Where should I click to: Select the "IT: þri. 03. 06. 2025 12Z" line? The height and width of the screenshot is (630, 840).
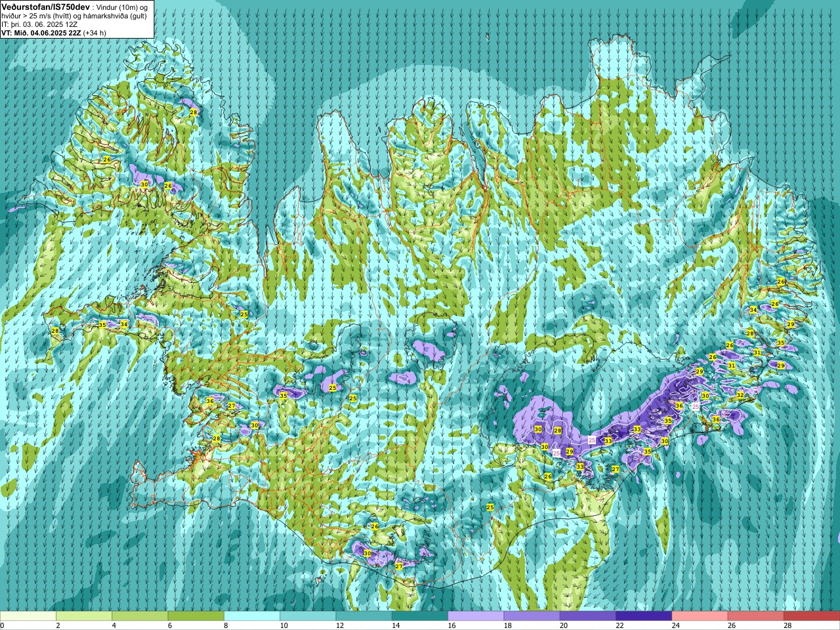[x=39, y=24]
